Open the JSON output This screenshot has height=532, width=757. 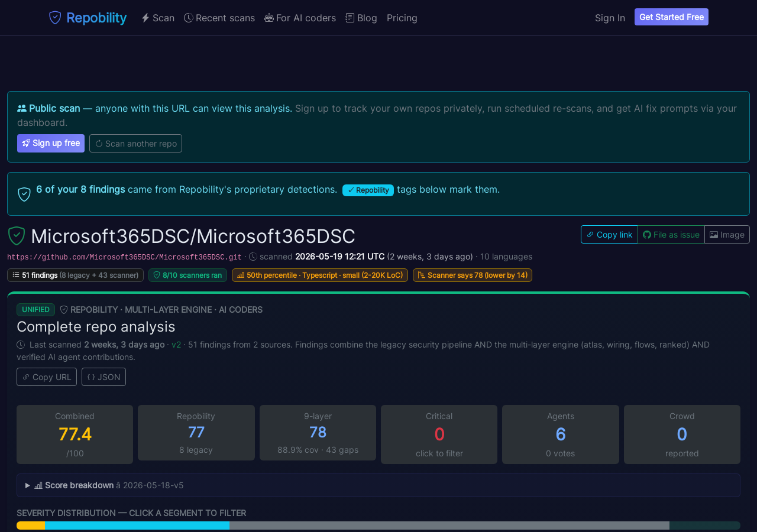[x=103, y=377]
